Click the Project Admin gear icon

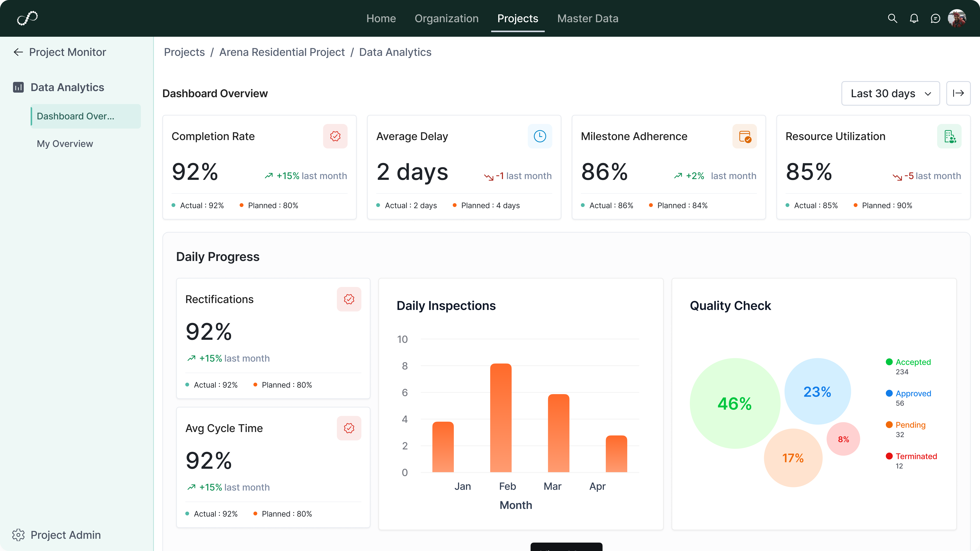coord(18,535)
